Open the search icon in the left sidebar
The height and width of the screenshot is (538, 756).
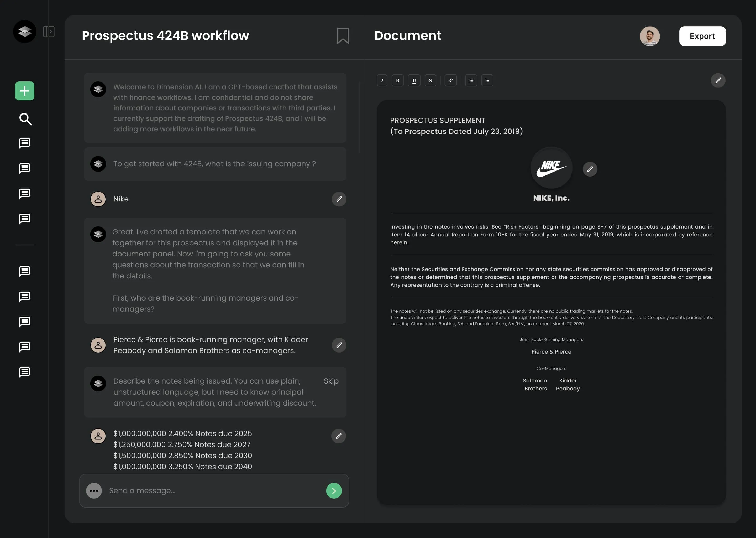(24, 119)
